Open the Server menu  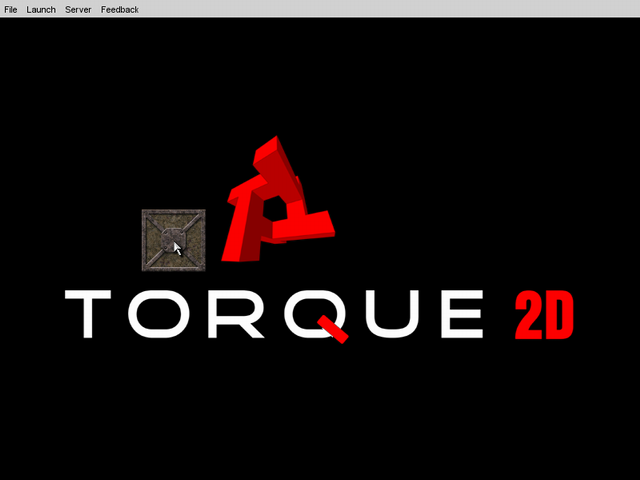(78, 9)
